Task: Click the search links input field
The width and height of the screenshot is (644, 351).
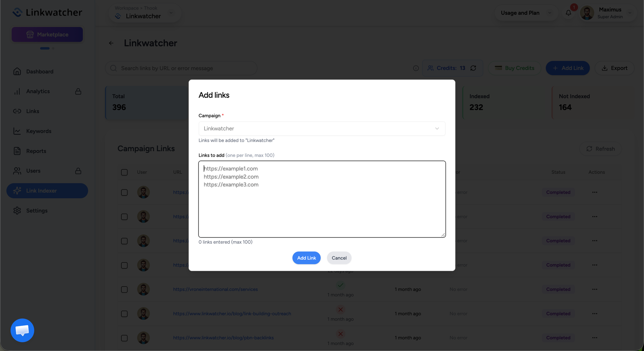Action: tap(181, 68)
